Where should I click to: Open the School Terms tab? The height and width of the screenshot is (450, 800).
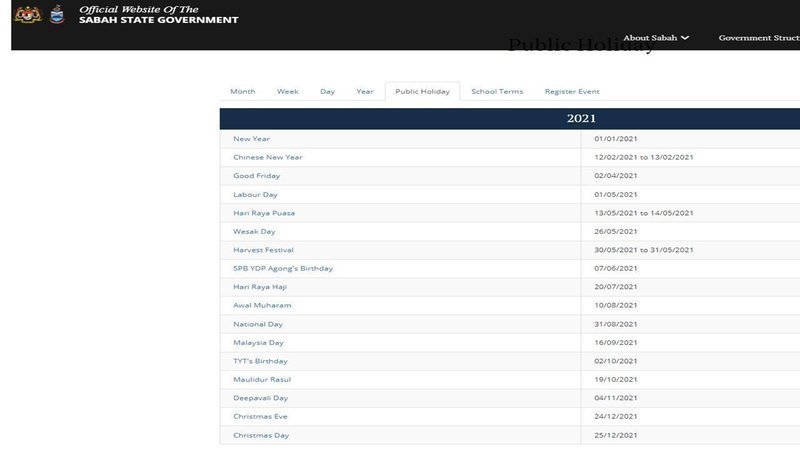tap(497, 92)
